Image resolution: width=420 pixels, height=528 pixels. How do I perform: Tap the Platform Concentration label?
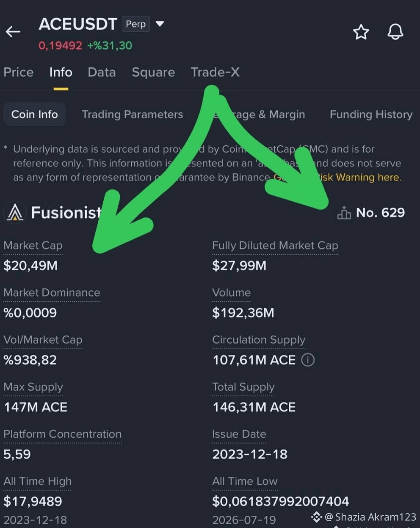pos(63,434)
